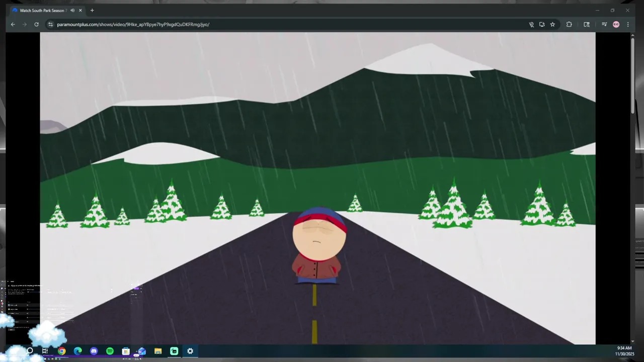
Task: Launch Microsoft Edge from the taskbar
Action: 77,351
